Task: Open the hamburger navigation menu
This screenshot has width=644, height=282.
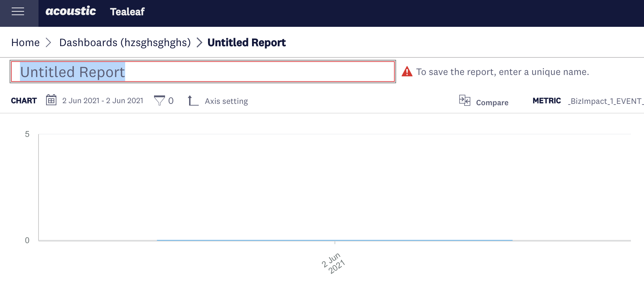Action: (19, 12)
